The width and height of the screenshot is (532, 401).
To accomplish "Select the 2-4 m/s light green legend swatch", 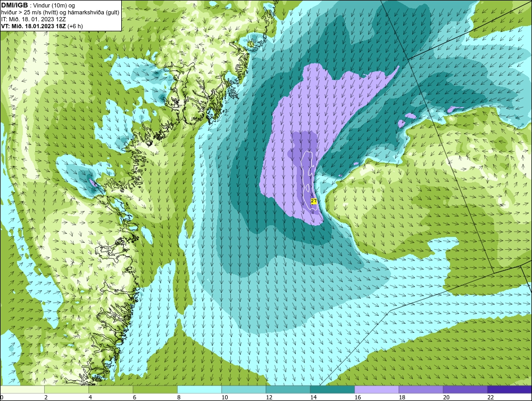I will pos(66,389).
